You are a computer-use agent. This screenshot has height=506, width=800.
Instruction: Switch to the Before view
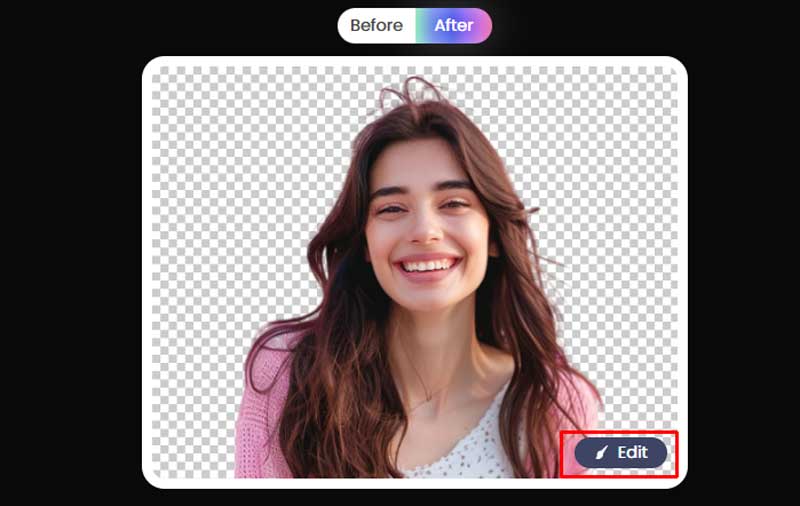pos(377,26)
